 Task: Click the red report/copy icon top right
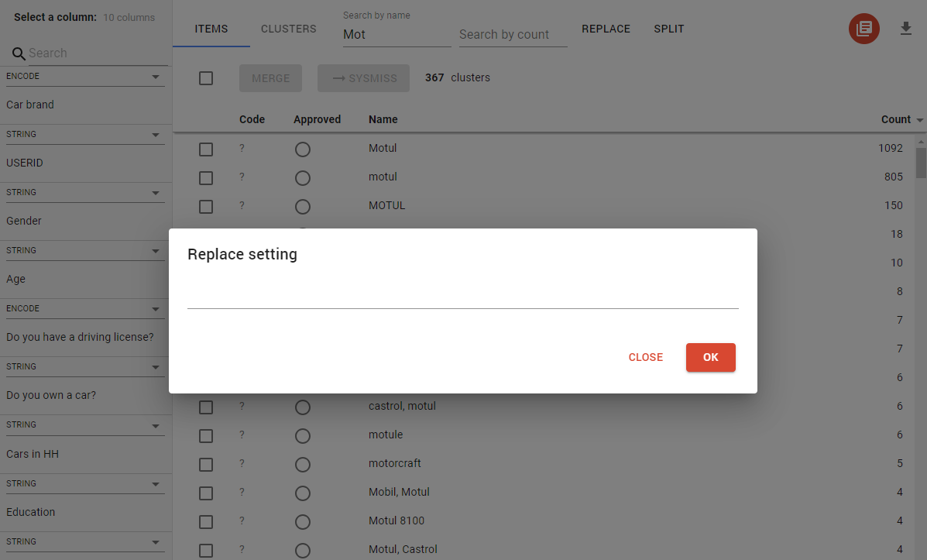(863, 29)
